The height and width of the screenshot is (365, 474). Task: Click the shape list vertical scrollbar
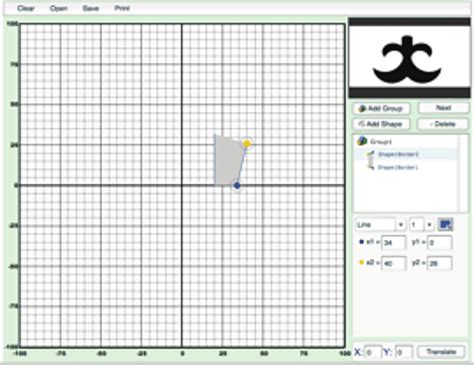(463, 173)
